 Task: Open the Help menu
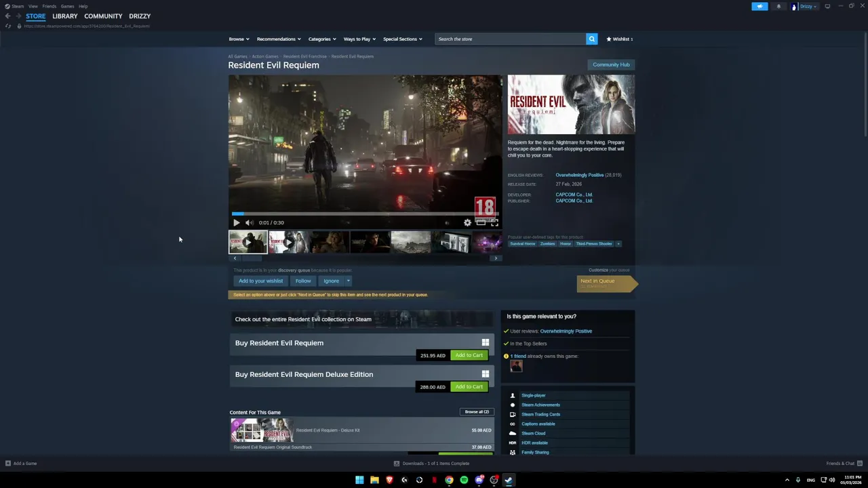click(83, 6)
